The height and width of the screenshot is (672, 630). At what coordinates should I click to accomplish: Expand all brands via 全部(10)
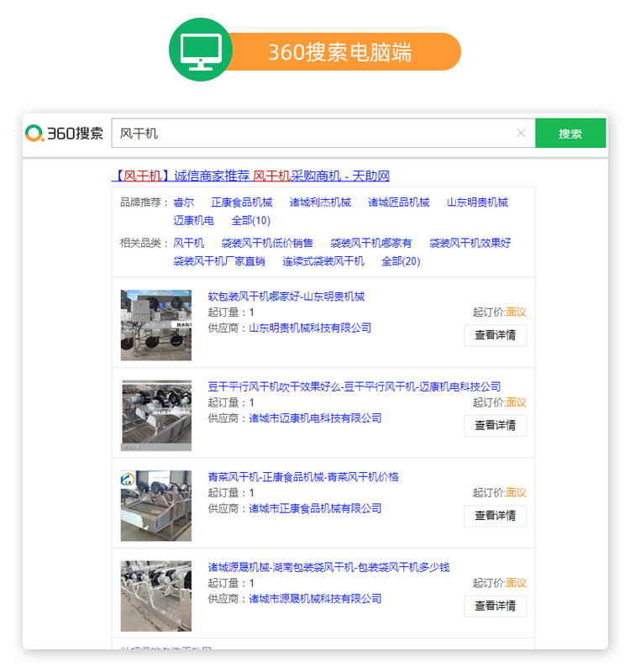(250, 221)
